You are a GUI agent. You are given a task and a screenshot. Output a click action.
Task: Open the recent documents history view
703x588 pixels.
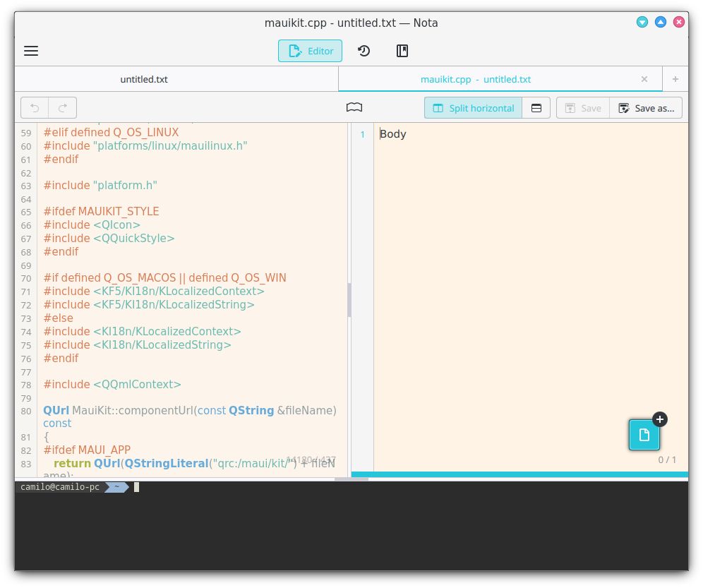[x=363, y=51]
